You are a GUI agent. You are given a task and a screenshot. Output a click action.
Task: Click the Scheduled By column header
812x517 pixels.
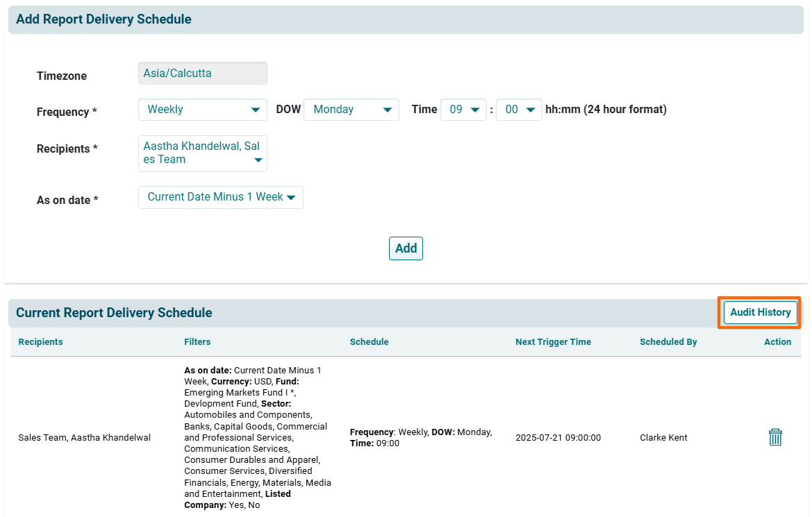coord(668,342)
